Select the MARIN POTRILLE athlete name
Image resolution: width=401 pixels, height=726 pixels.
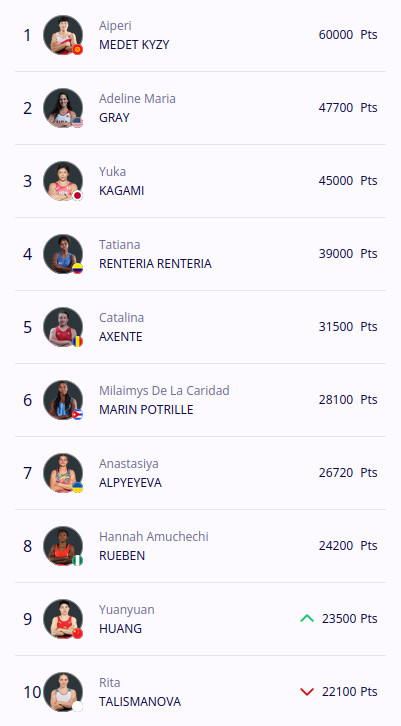coord(146,410)
